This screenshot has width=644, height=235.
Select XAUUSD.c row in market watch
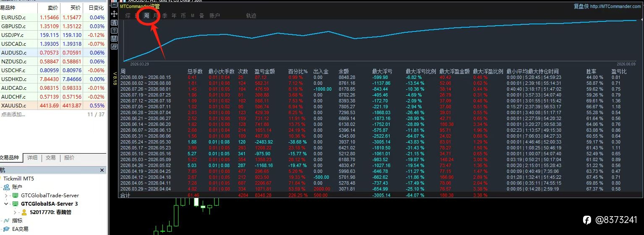click(53, 106)
